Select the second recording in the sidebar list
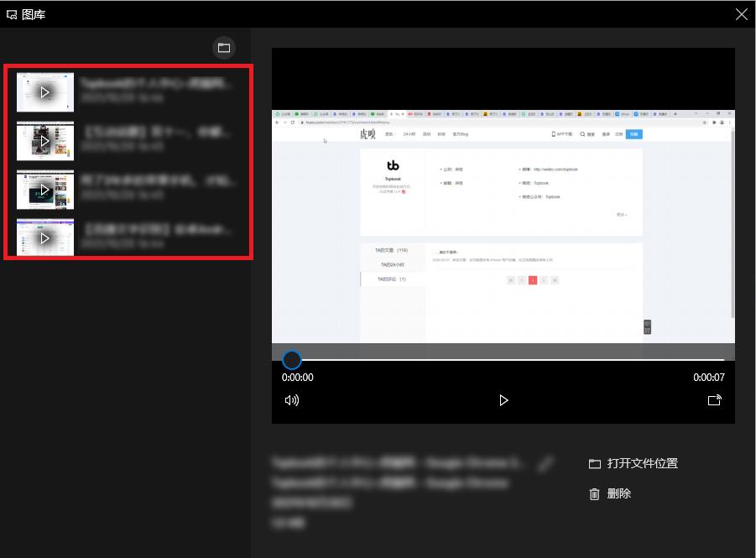The height and width of the screenshot is (558, 756). coord(126,141)
